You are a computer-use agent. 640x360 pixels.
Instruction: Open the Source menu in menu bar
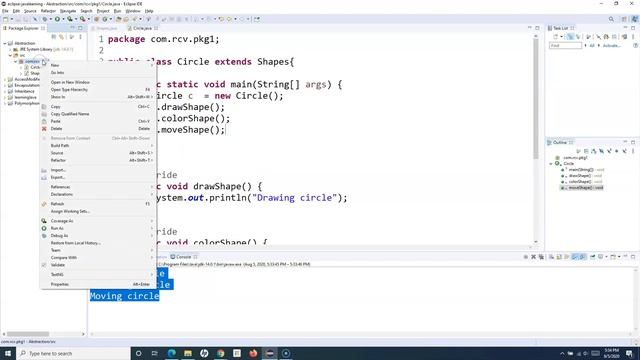pos(30,11)
